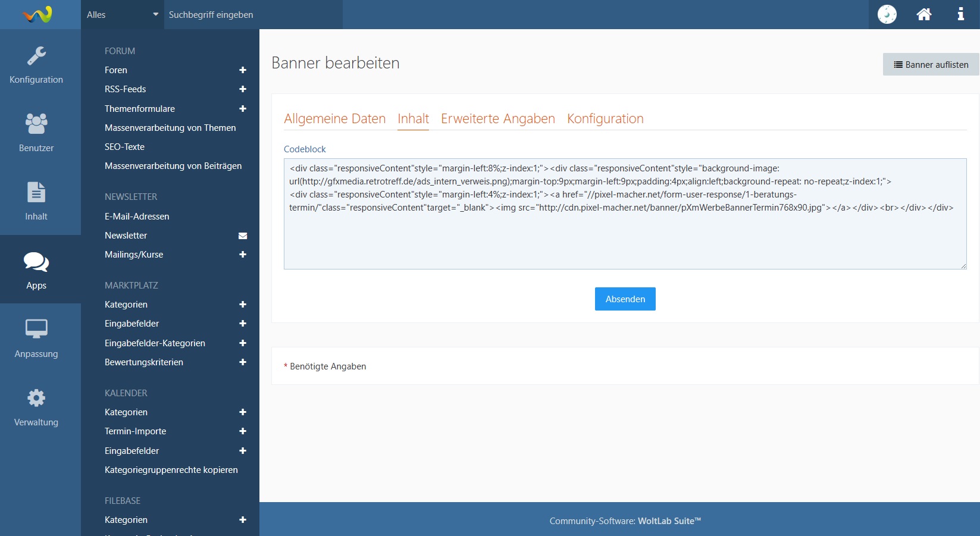The width and height of the screenshot is (980, 536).
Task: Click the WoltLab logo at top left
Action: tap(37, 14)
